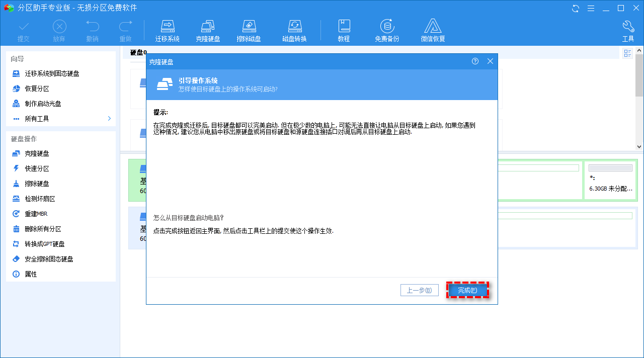Click the help icon in 克隆硬盘 dialog
644x358 pixels.
click(475, 61)
